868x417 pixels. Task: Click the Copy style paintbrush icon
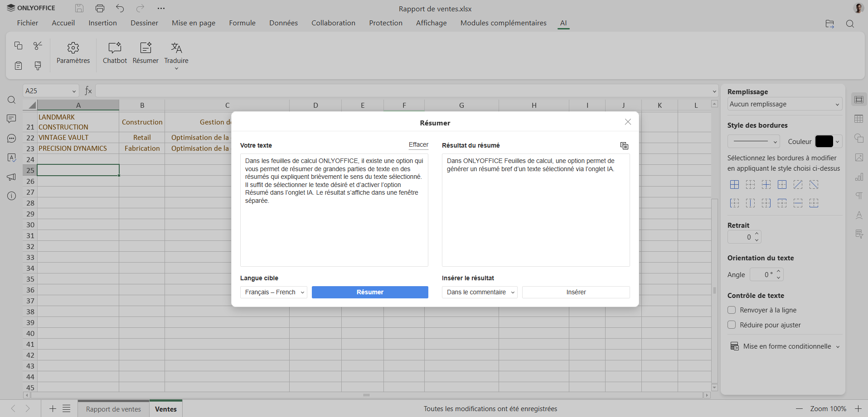38,66
